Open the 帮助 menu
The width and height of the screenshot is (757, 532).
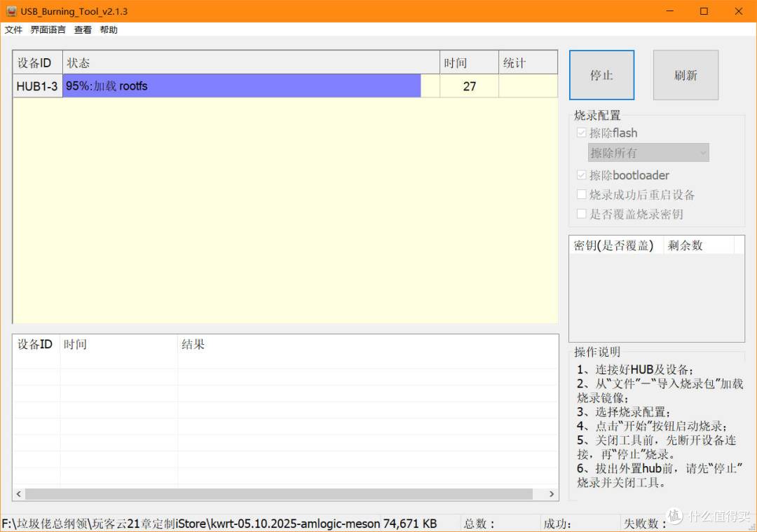tap(109, 30)
